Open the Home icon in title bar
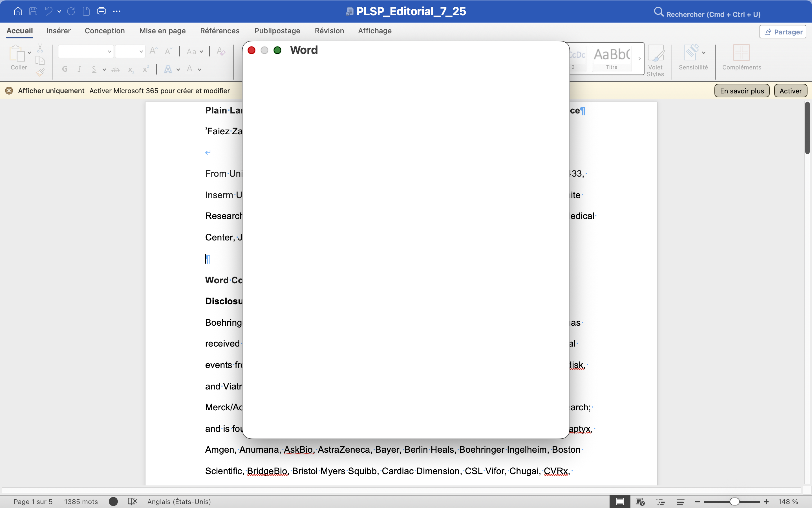The height and width of the screenshot is (508, 812). click(x=18, y=11)
